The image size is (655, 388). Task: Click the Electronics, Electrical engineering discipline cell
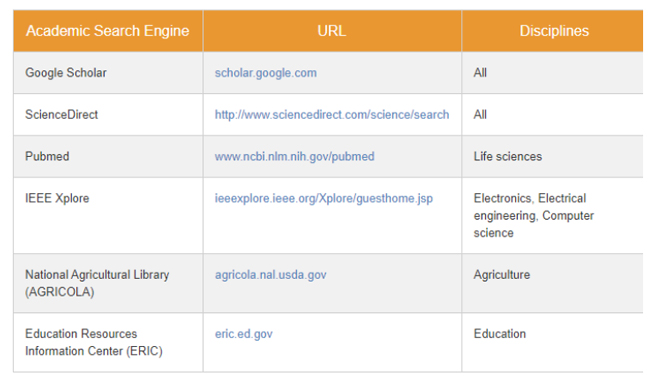[552, 215]
